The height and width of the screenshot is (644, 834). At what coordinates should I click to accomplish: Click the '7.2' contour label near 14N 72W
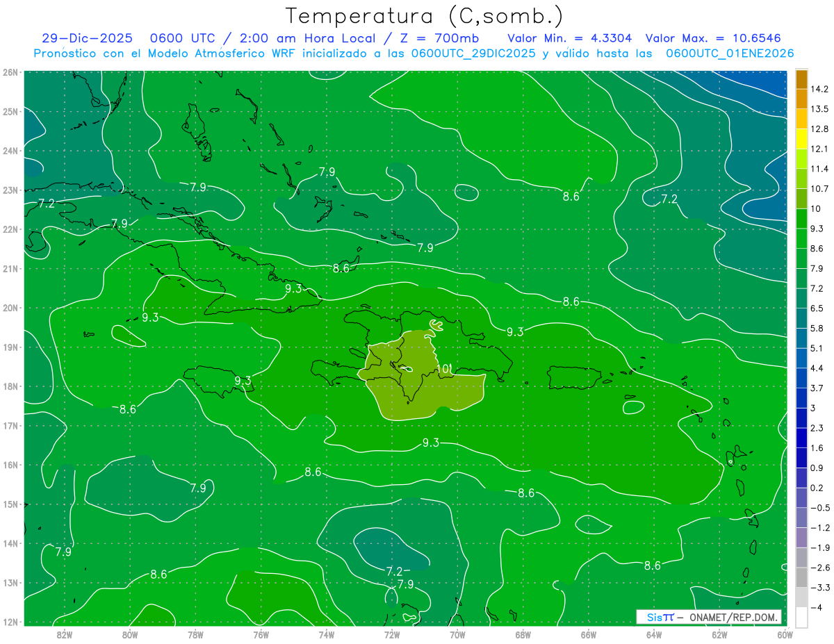pos(394,571)
